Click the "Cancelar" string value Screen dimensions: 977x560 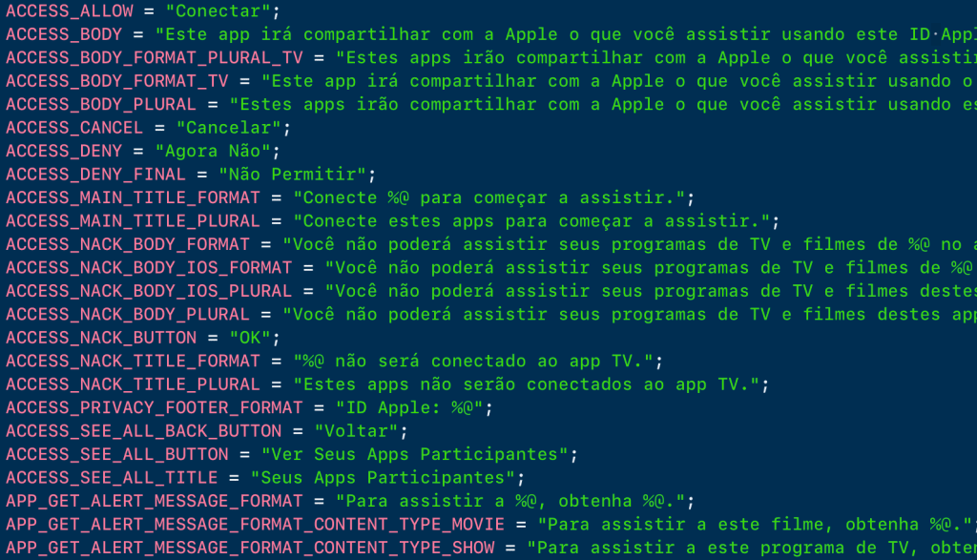pyautogui.click(x=229, y=127)
